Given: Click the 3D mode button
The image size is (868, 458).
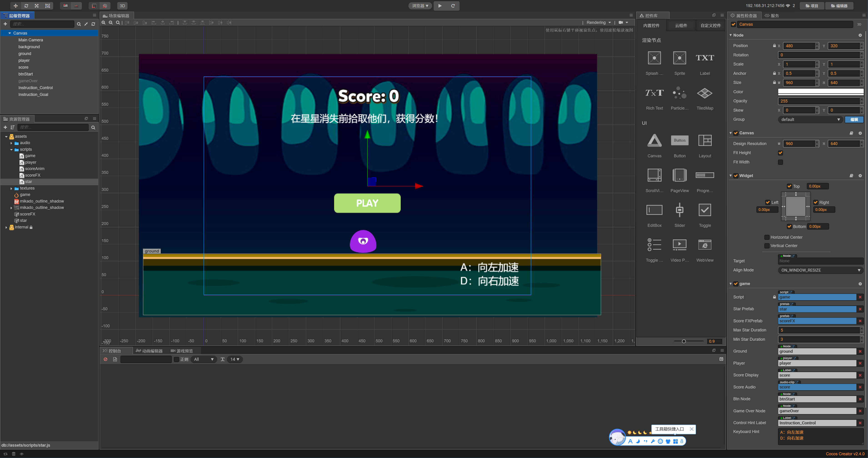Looking at the screenshot, I should (122, 6).
